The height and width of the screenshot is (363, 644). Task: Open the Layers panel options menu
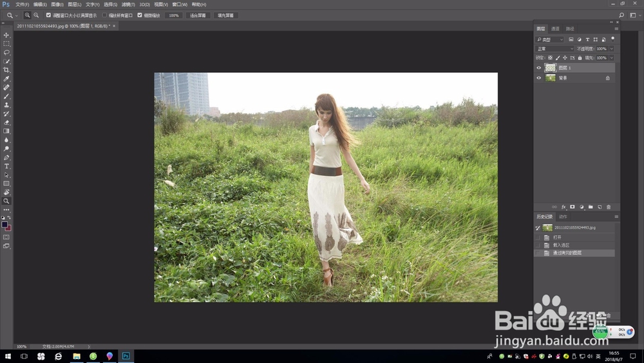click(616, 29)
